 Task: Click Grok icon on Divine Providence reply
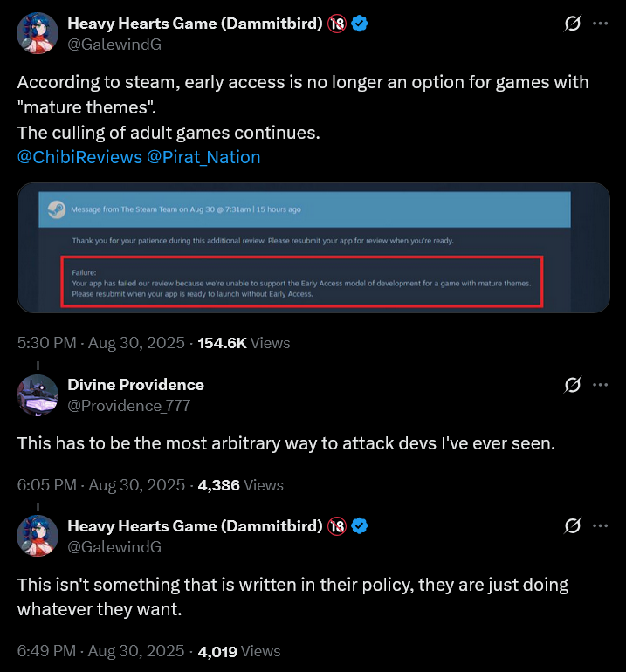pyautogui.click(x=573, y=385)
